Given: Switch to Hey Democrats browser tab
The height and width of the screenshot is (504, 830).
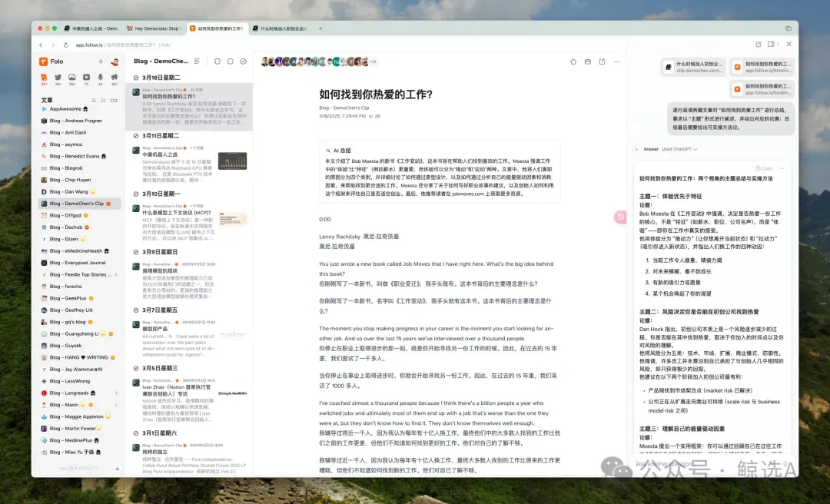Looking at the screenshot, I should pos(154,28).
